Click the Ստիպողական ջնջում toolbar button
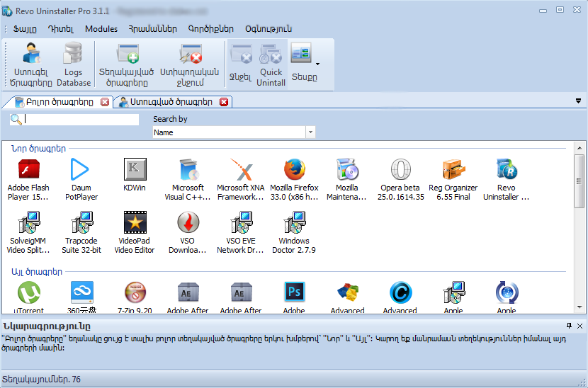The image size is (588, 388). point(190,64)
